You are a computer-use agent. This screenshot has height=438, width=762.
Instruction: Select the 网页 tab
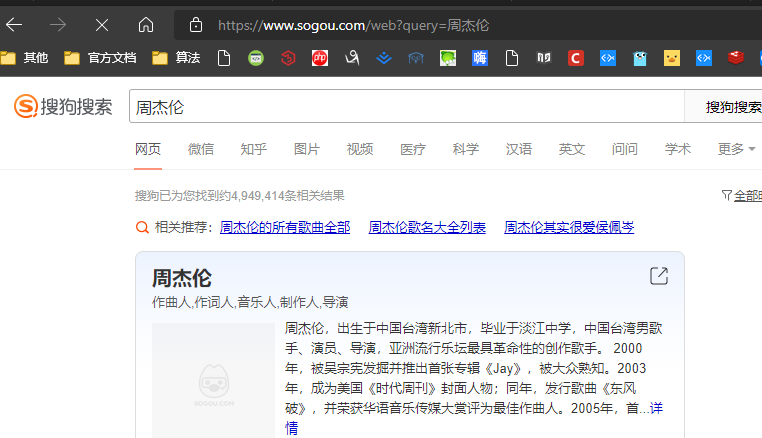coord(148,149)
